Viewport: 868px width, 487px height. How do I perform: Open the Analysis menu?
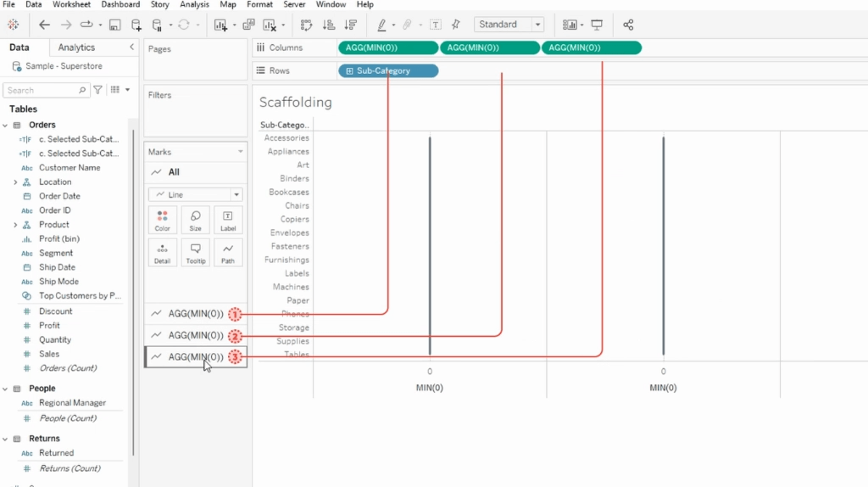click(194, 4)
